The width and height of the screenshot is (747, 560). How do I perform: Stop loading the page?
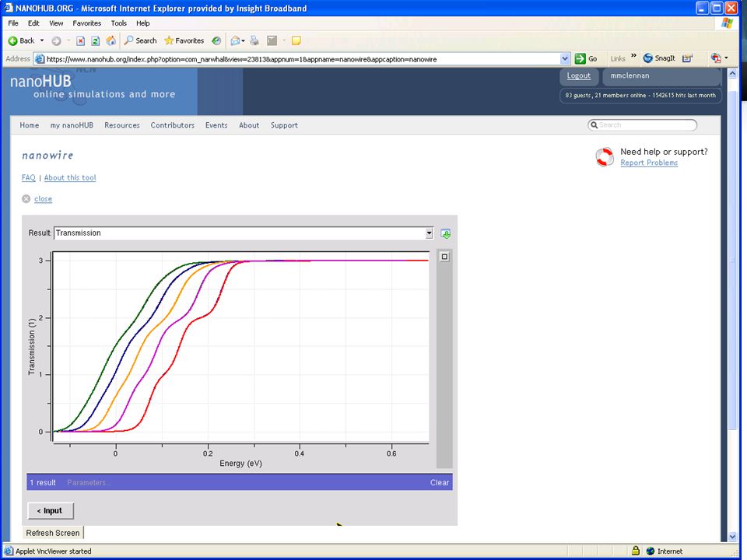[x=80, y=41]
